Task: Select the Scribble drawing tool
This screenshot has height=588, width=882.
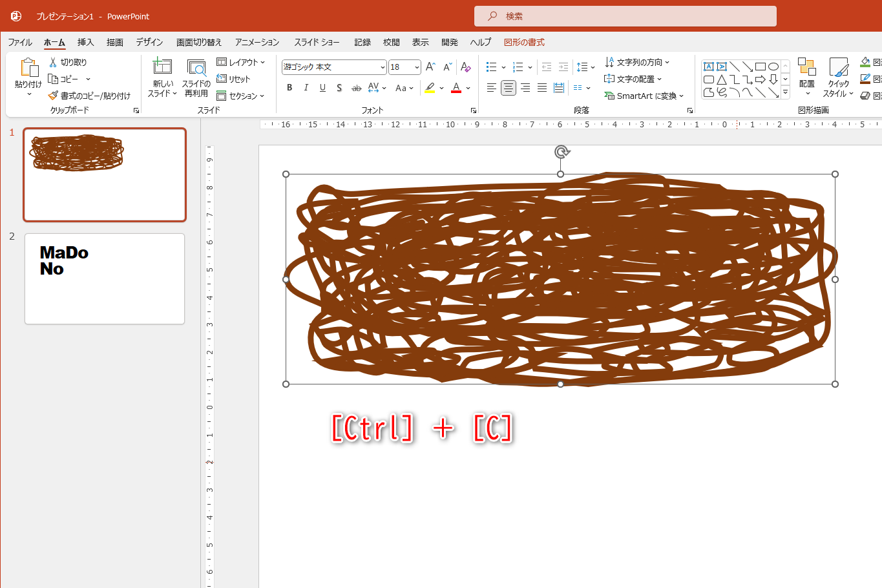Action: (721, 92)
